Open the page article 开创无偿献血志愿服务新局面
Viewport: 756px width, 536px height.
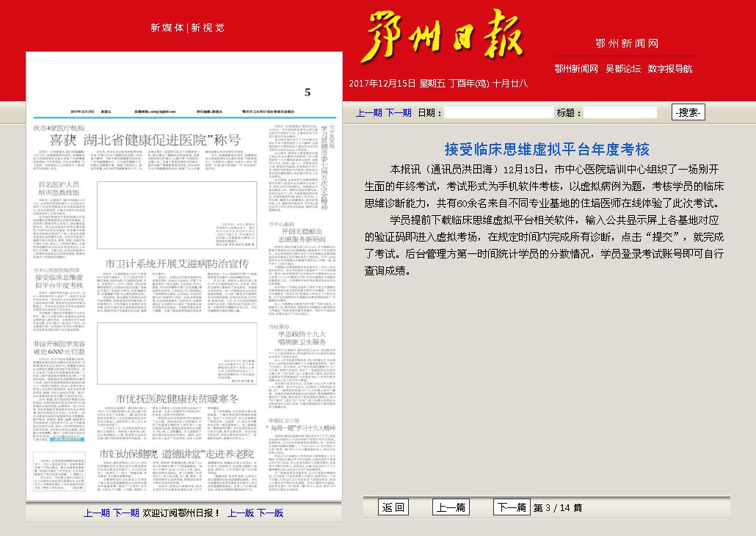[302, 236]
